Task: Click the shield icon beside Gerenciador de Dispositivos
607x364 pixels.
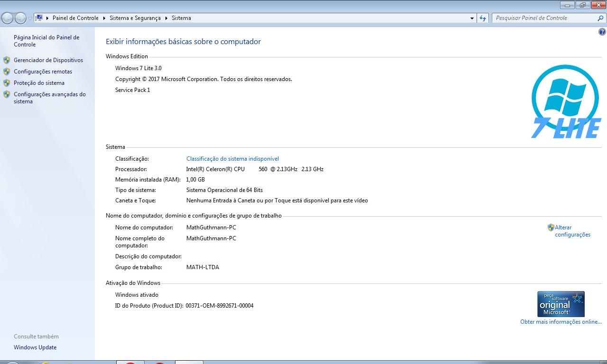Action: [x=7, y=60]
